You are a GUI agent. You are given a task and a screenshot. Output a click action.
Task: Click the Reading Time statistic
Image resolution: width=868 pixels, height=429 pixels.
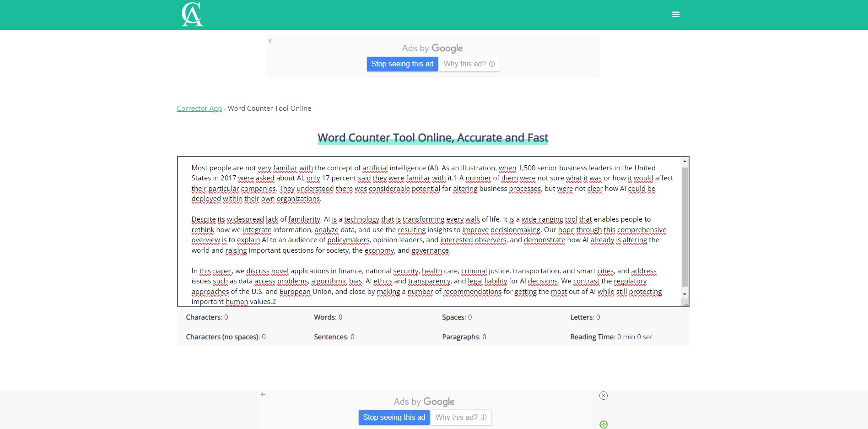(x=612, y=337)
